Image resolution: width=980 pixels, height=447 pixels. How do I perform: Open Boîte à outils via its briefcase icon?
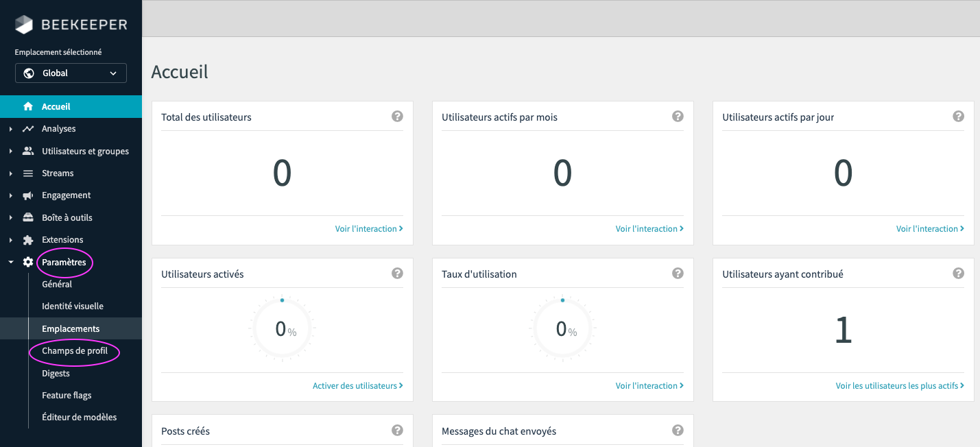(29, 217)
